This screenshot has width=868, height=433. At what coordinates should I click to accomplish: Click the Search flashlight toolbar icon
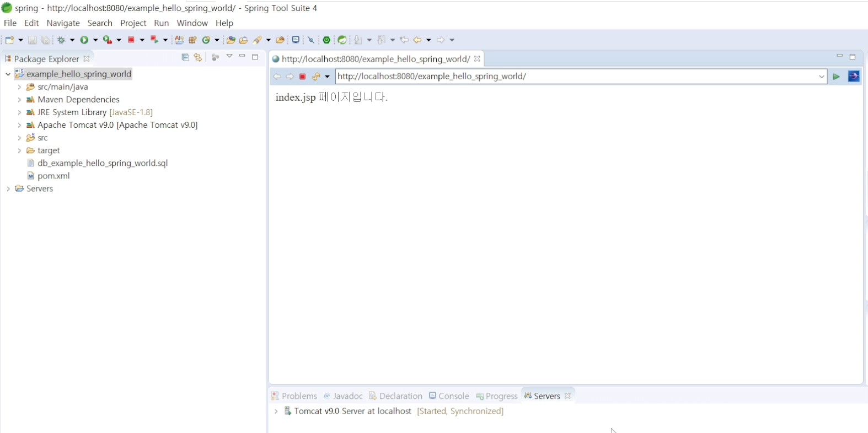coord(258,40)
